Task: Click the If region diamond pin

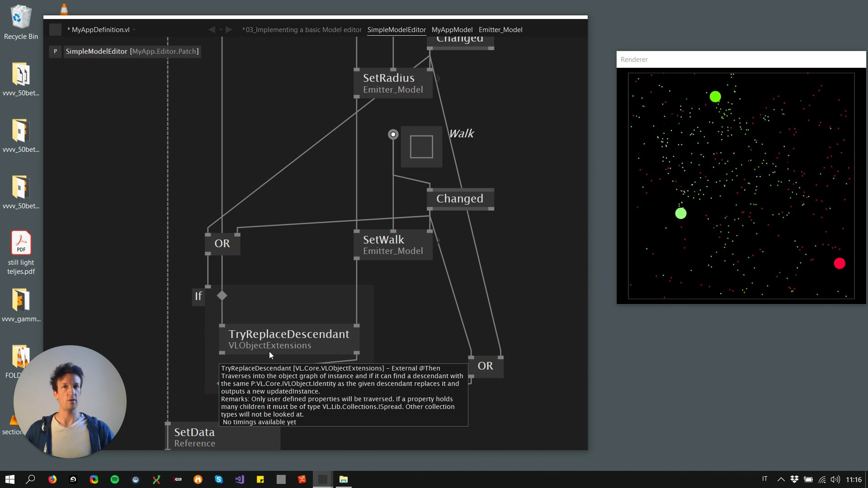Action: [222, 296]
